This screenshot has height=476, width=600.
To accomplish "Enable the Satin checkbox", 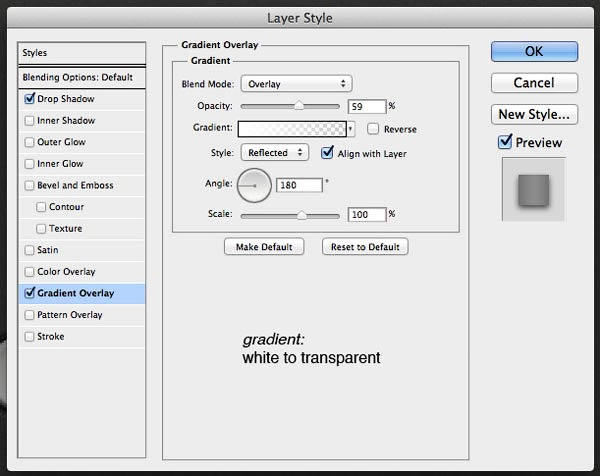I will 29,250.
